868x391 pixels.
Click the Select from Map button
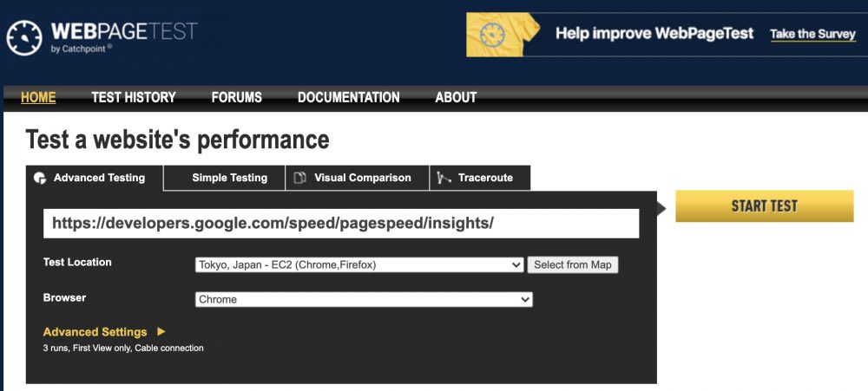point(572,265)
